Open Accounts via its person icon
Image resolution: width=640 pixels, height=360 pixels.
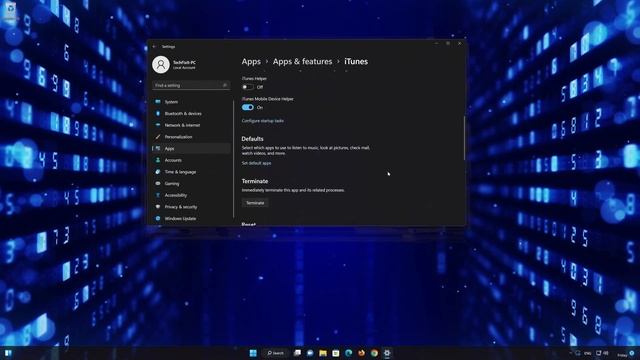(158, 160)
